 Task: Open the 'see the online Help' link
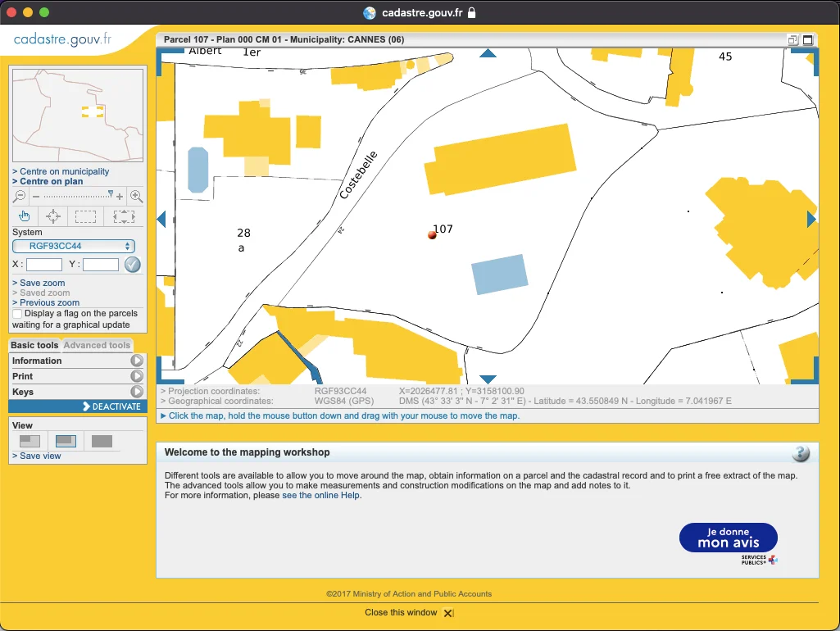(x=320, y=495)
